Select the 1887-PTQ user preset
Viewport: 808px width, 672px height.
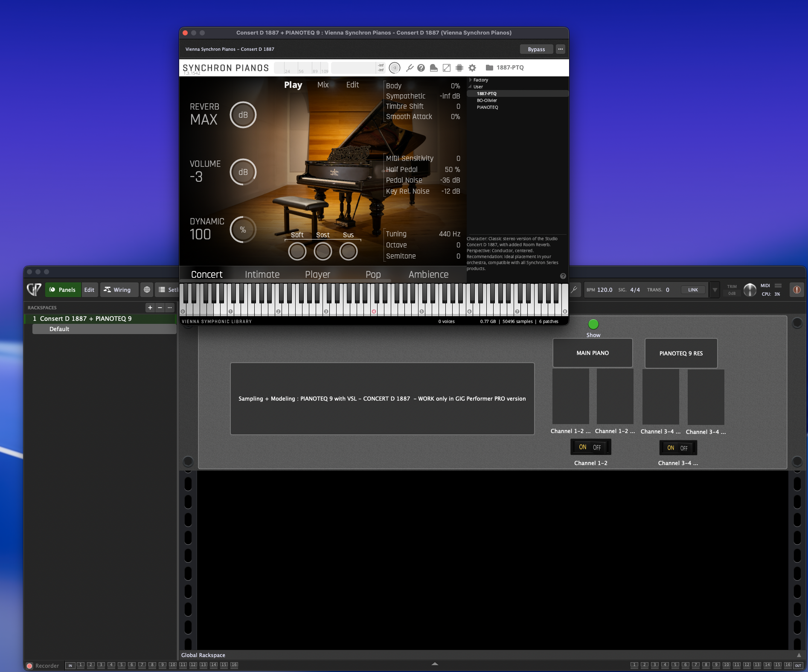click(x=517, y=93)
